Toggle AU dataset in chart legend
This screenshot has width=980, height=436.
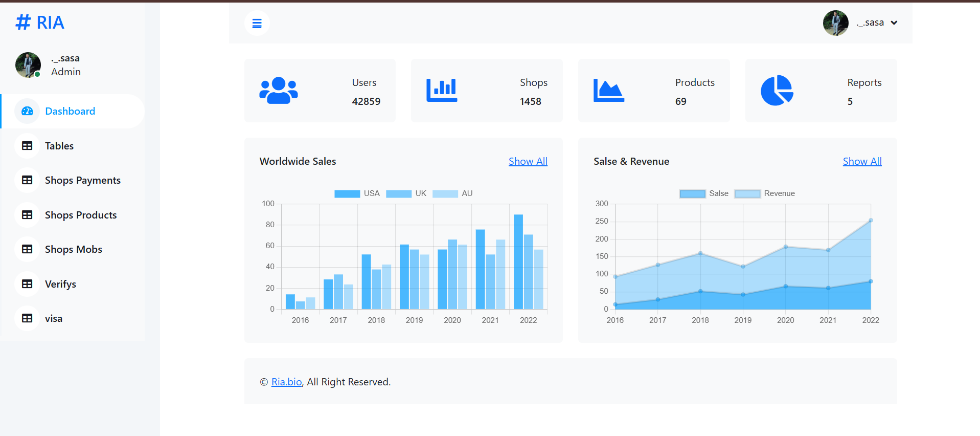point(452,193)
